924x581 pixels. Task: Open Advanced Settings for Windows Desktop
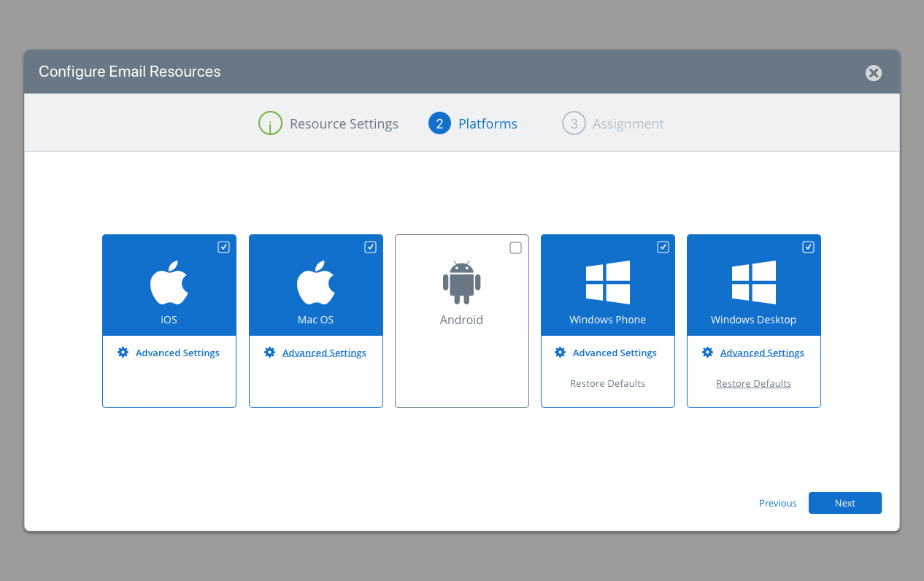pyautogui.click(x=762, y=353)
